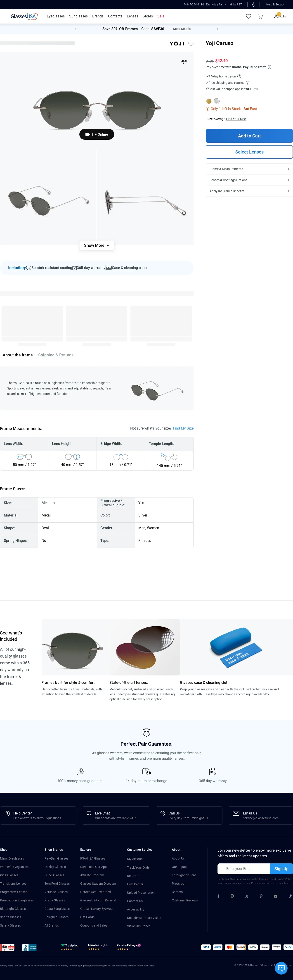Open Download Our App footer link
293x980 pixels.
coord(94,867)
